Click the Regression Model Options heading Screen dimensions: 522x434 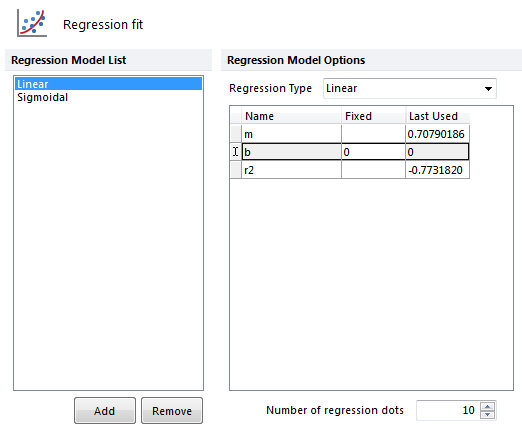coord(296,60)
